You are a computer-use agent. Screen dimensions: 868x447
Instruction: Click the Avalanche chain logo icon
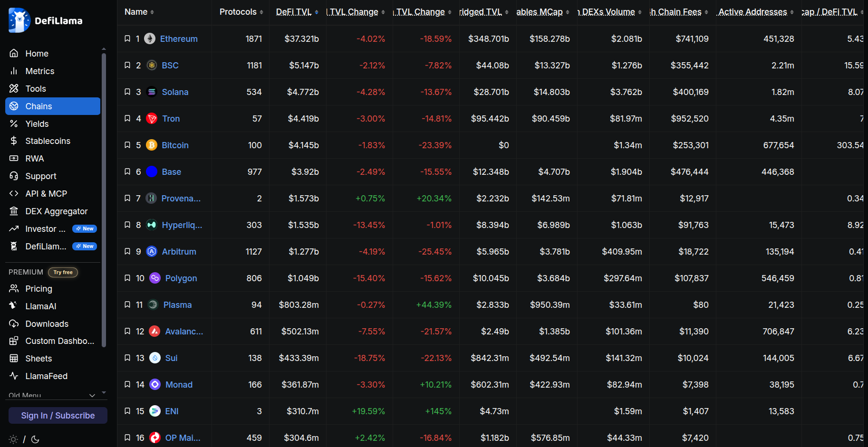click(154, 331)
